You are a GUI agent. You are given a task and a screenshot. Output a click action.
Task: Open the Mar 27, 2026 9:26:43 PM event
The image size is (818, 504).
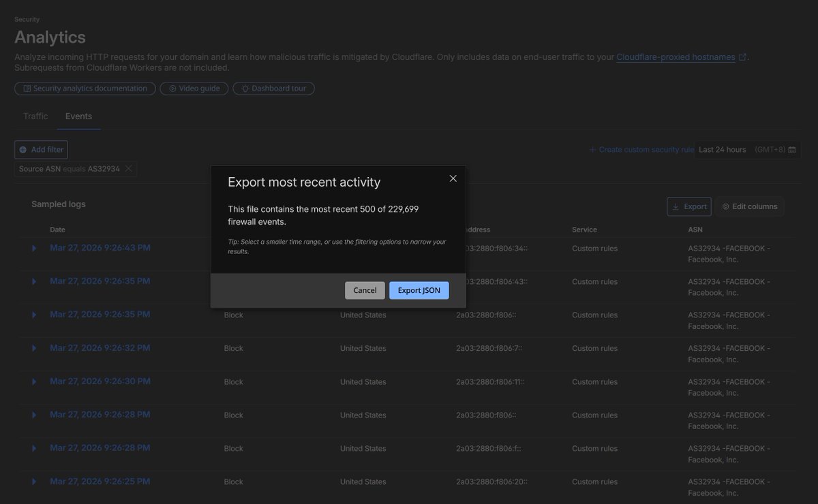[100, 248]
